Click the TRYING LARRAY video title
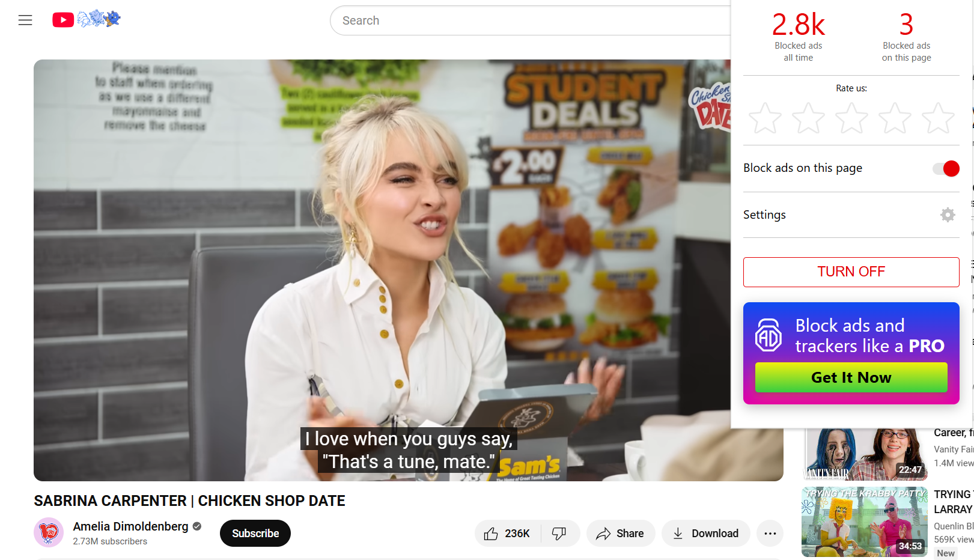 coord(954,502)
